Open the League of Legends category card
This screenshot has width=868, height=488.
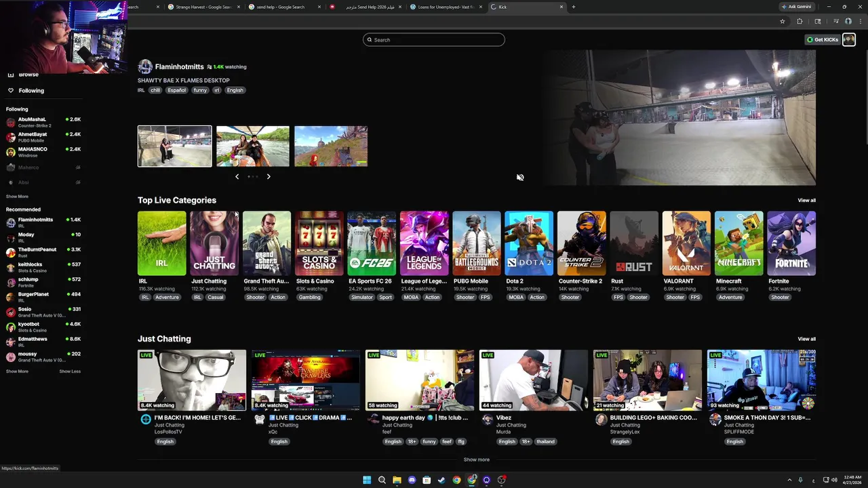coord(425,243)
